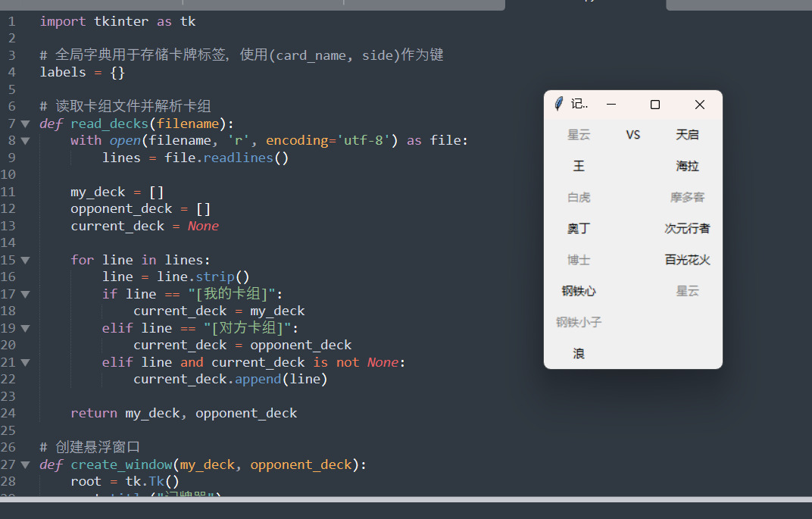Toggle the 海拉 card in opponent column
The image size is (812, 519).
(x=687, y=166)
